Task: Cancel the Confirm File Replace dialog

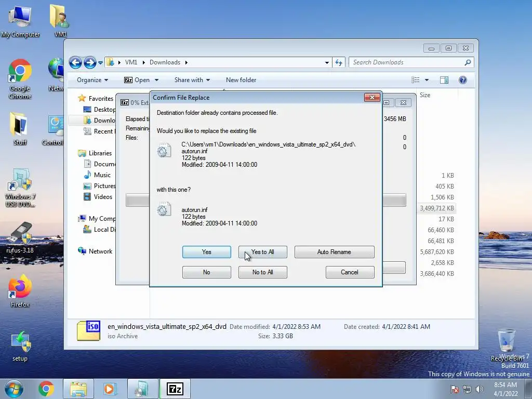Action: tap(350, 272)
